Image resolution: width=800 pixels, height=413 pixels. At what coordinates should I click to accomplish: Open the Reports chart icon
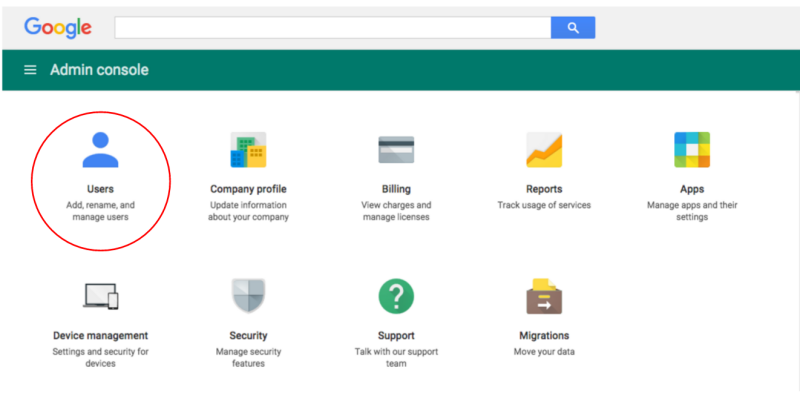coord(544,150)
